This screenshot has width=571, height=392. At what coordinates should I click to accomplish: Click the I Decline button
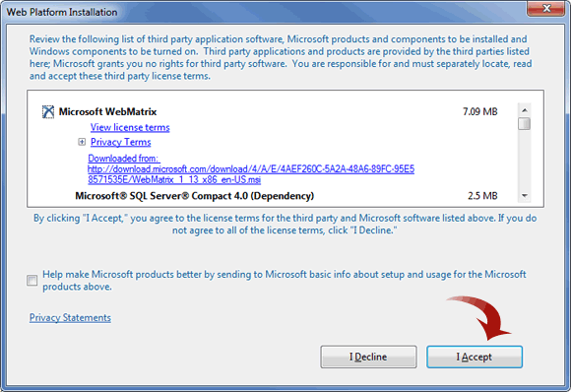(368, 357)
